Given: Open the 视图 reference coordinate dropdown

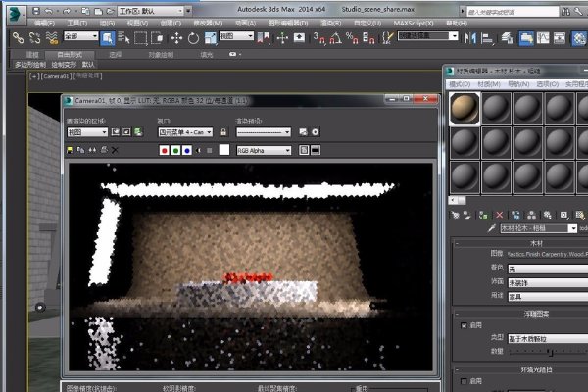Looking at the screenshot, I should (236, 36).
